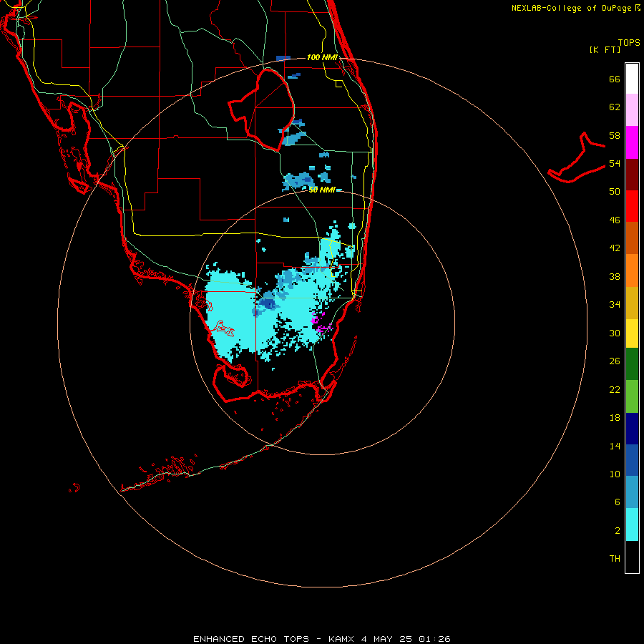
Task: Click the 46 legend value
Action: pyautogui.click(x=615, y=220)
